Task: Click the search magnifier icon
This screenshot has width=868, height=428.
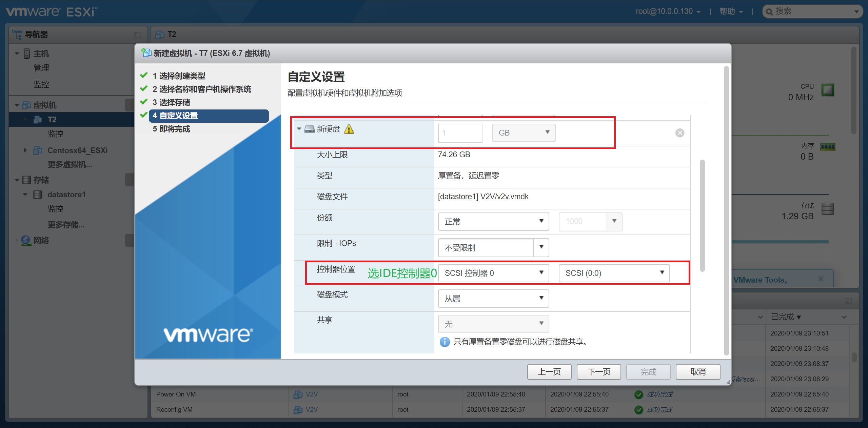Action: [x=770, y=12]
